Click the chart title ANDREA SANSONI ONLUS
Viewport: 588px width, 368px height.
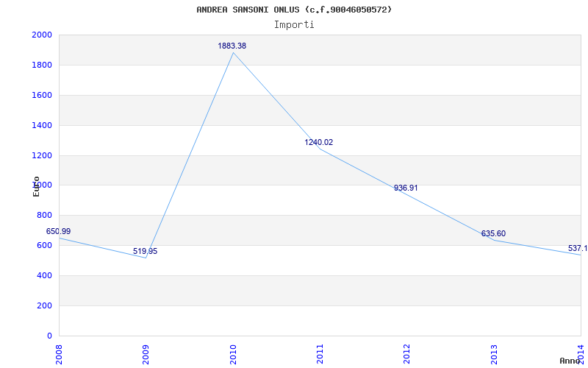pyautogui.click(x=294, y=10)
